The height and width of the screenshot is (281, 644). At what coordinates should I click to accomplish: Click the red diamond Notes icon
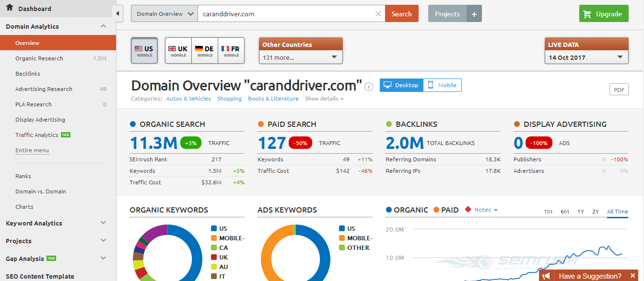(x=468, y=210)
